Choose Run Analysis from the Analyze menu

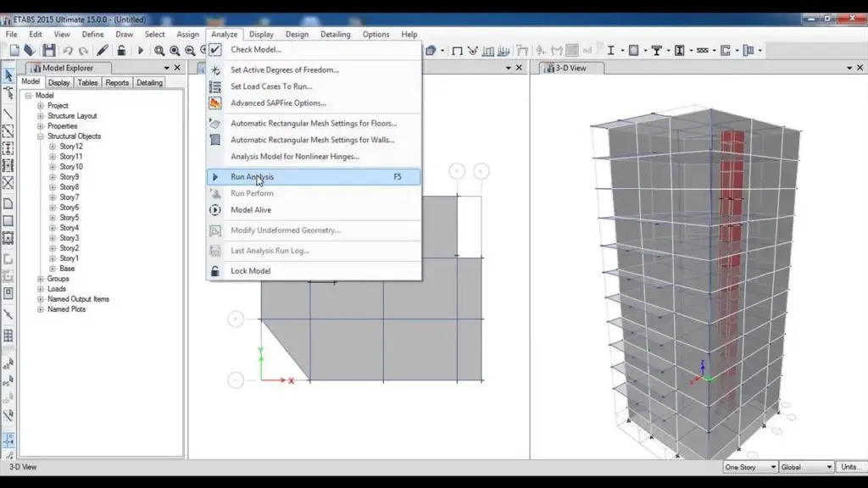point(252,177)
